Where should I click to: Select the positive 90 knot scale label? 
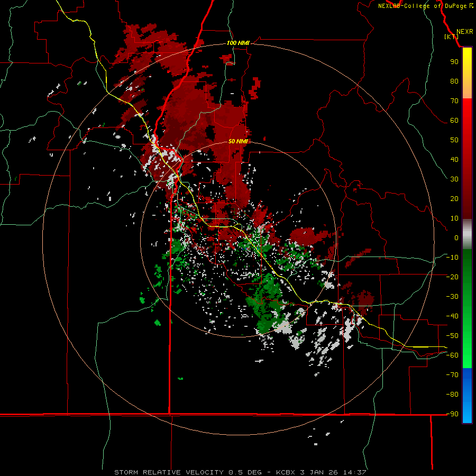click(x=454, y=62)
